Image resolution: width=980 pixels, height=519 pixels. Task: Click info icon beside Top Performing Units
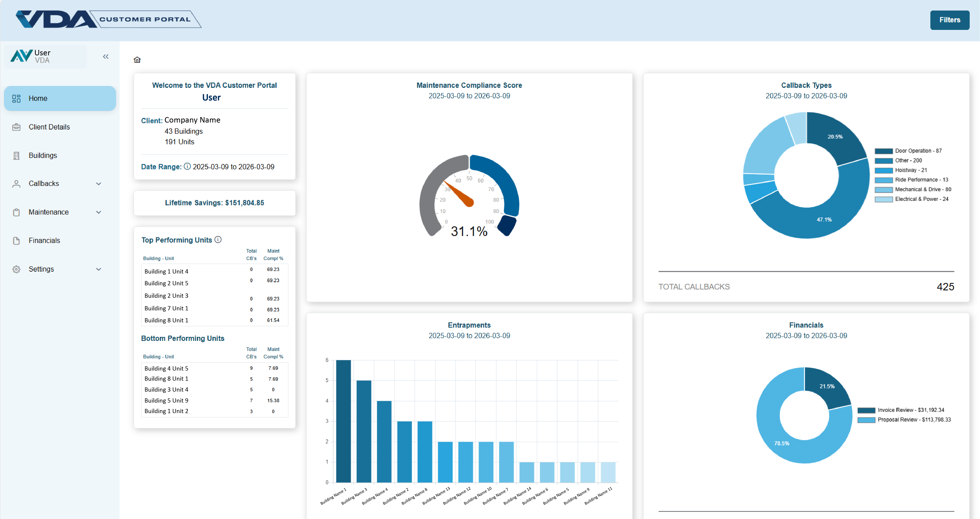click(x=218, y=240)
